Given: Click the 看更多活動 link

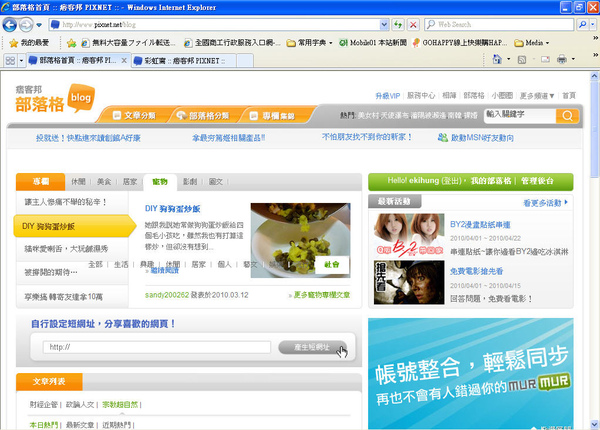Looking at the screenshot, I should [545, 203].
